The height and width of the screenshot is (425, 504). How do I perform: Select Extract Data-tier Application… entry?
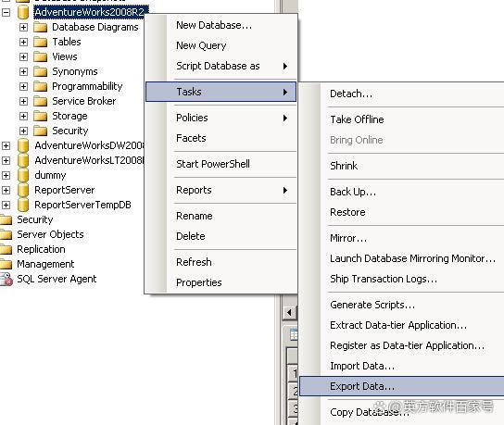[x=402, y=325]
